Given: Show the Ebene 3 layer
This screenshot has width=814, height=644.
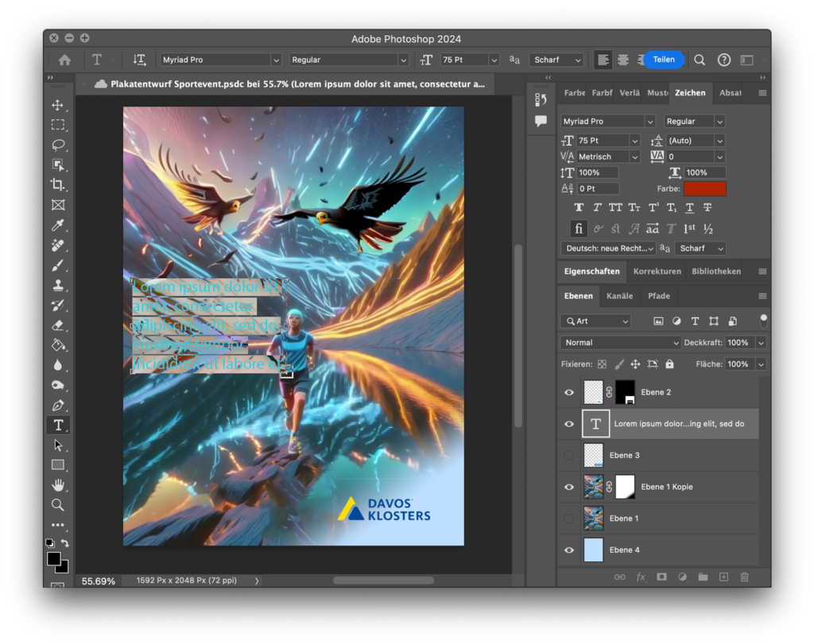Looking at the screenshot, I should tap(568, 456).
